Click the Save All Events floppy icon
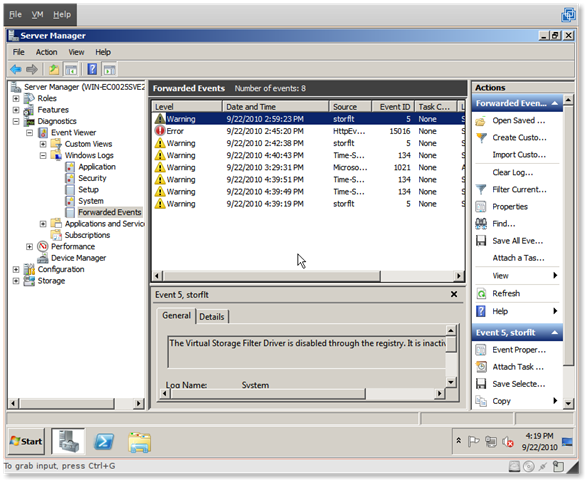Image resolution: width=585 pixels, height=480 pixels. [x=481, y=241]
